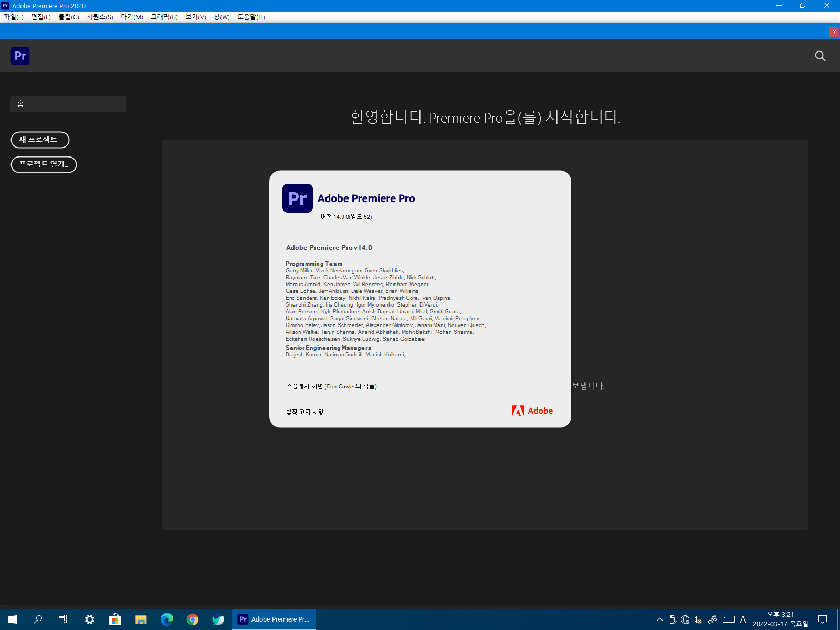Screen dimensions: 840x630
Task: Open Windows taskbar search
Action: pyautogui.click(x=38, y=619)
